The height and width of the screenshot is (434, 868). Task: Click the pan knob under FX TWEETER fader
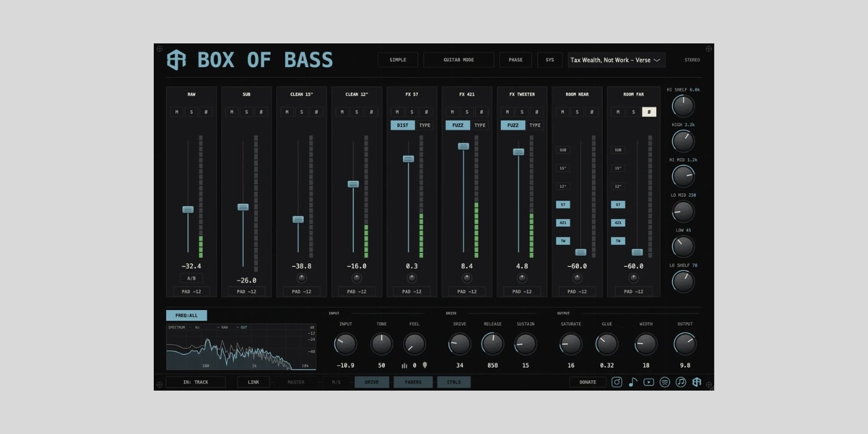tap(522, 278)
